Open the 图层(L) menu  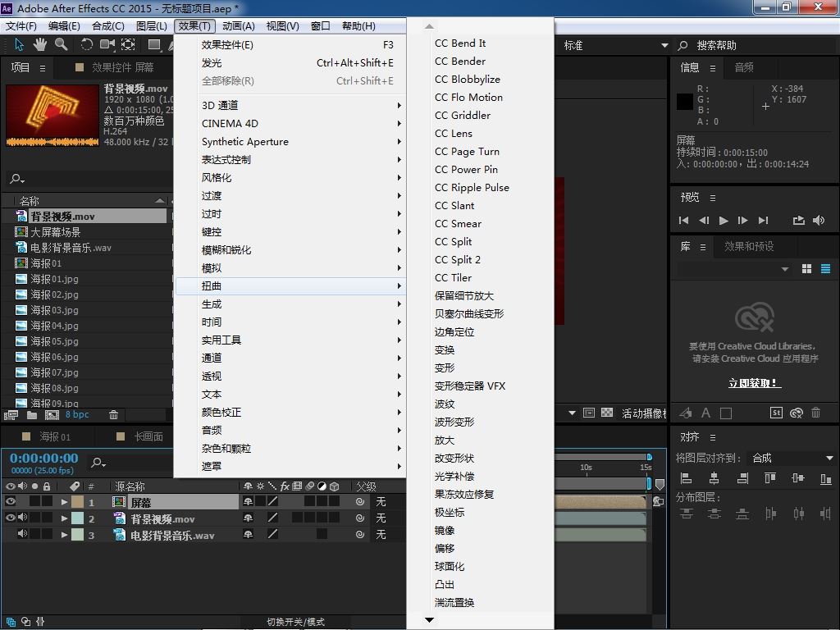152,25
